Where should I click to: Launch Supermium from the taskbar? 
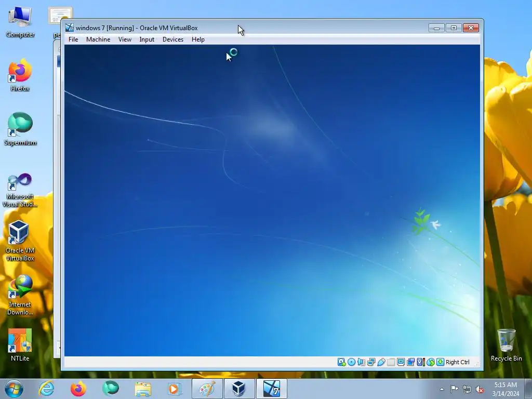pos(111,389)
